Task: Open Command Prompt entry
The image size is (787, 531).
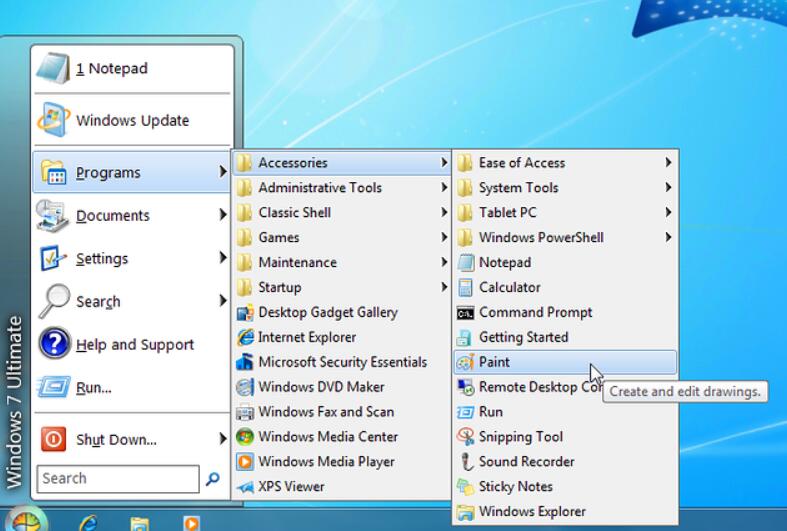Action: (x=565, y=312)
